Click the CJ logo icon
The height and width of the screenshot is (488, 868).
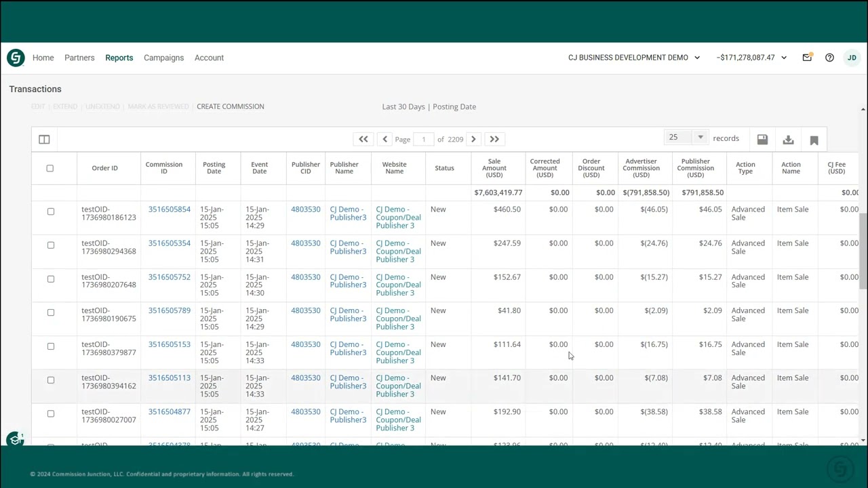pos(16,58)
